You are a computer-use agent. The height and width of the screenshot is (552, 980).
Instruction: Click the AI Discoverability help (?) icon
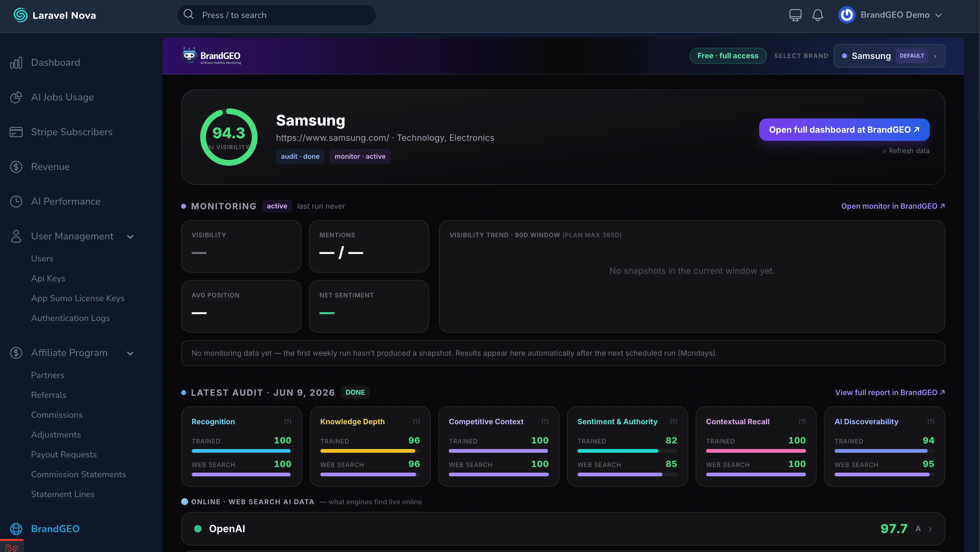931,421
